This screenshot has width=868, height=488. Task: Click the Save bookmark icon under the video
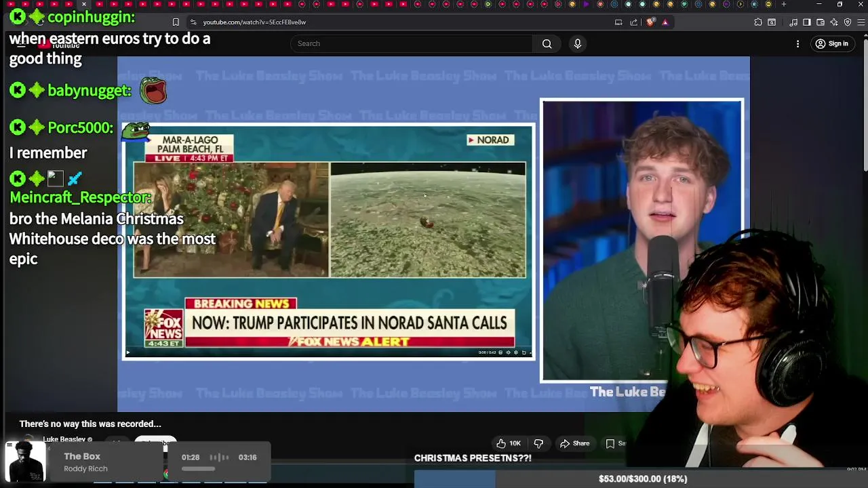610,443
